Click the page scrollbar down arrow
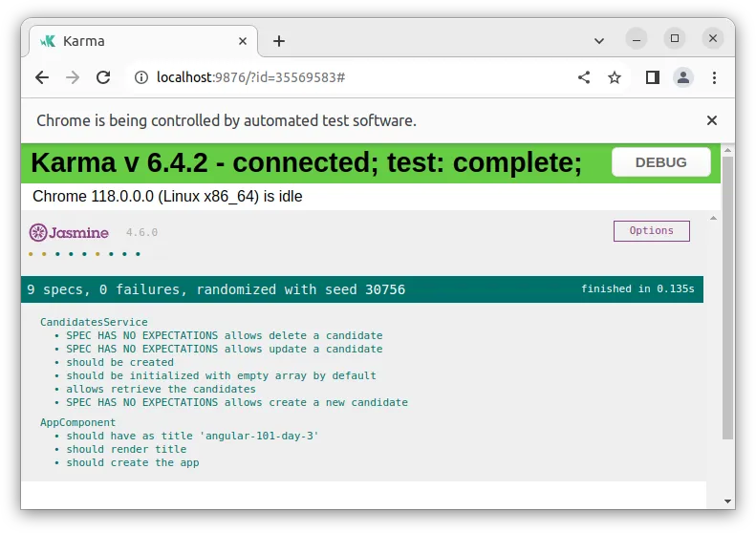 727,501
